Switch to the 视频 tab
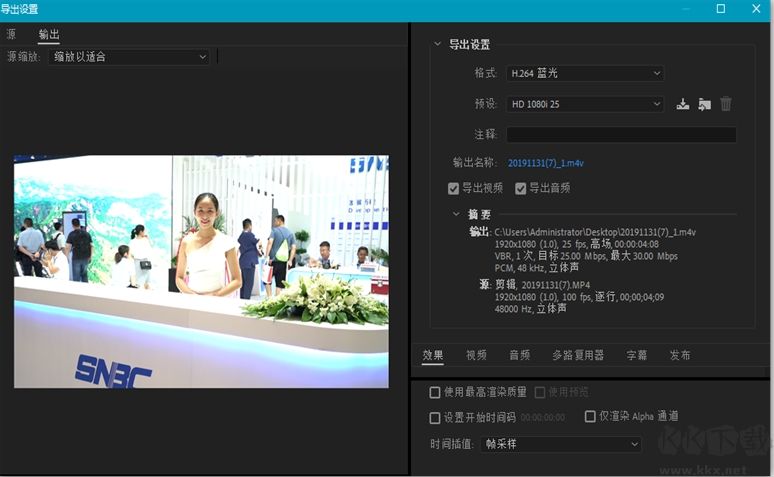This screenshot has width=774, height=477. click(x=476, y=355)
